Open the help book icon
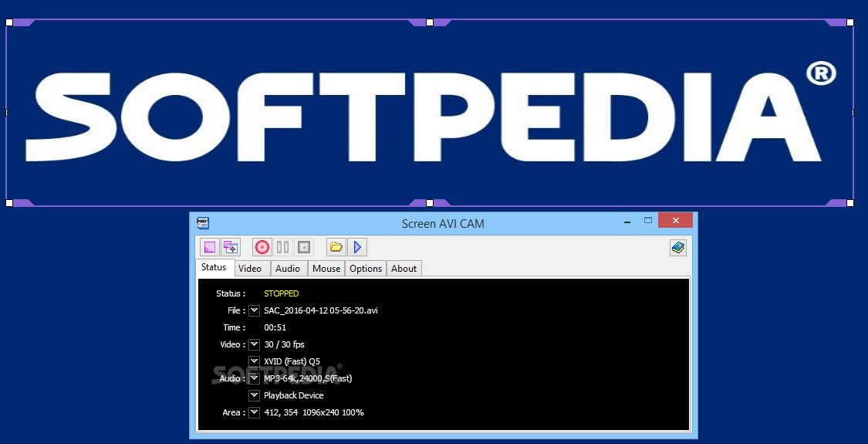 [x=678, y=247]
